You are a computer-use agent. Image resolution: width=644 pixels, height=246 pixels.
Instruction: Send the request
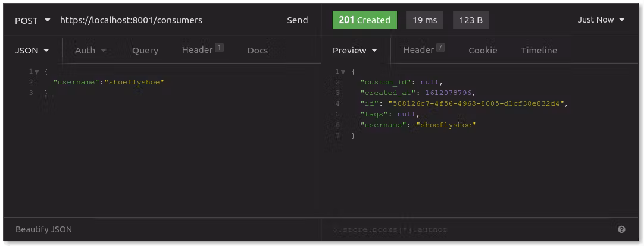pyautogui.click(x=297, y=20)
